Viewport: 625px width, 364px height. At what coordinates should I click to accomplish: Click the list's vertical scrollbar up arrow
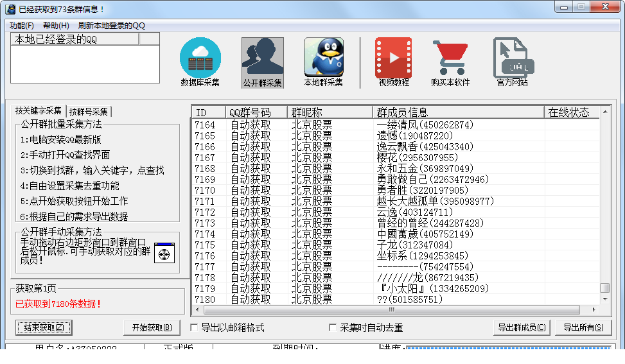pos(604,112)
